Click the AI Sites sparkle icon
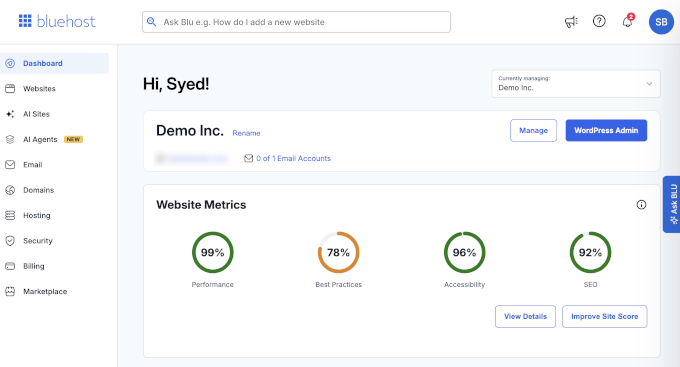Image resolution: width=680 pixels, height=367 pixels. (x=10, y=114)
